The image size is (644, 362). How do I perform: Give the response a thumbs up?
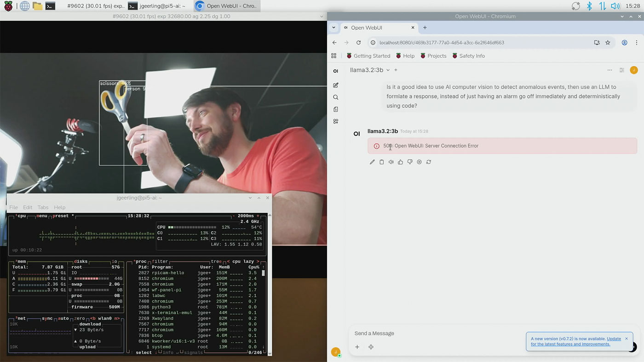[400, 162]
